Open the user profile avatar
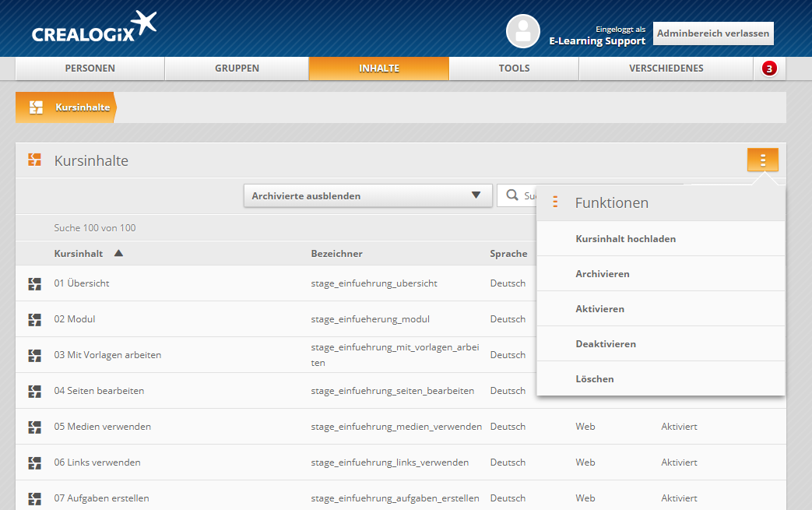812x510 pixels. click(522, 32)
